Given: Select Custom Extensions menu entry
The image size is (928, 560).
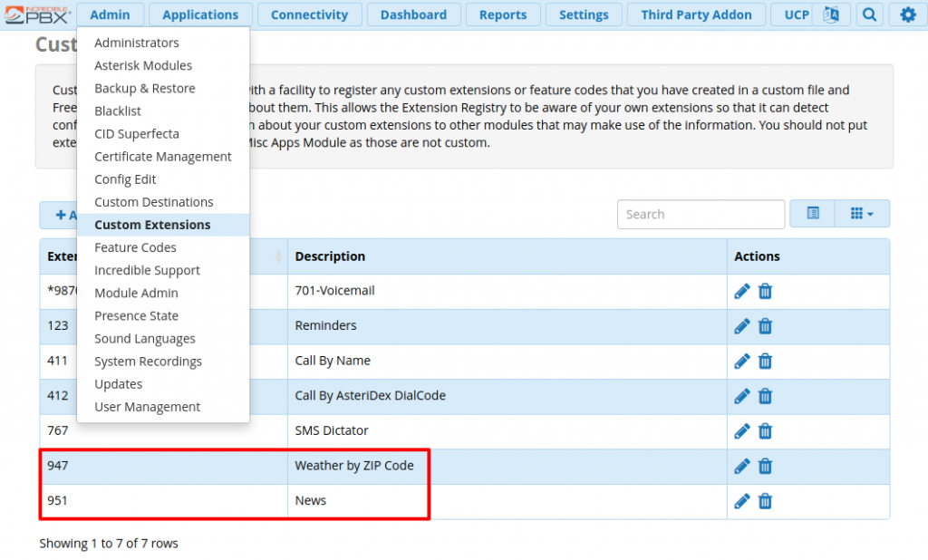Looking at the screenshot, I should coord(163,225).
